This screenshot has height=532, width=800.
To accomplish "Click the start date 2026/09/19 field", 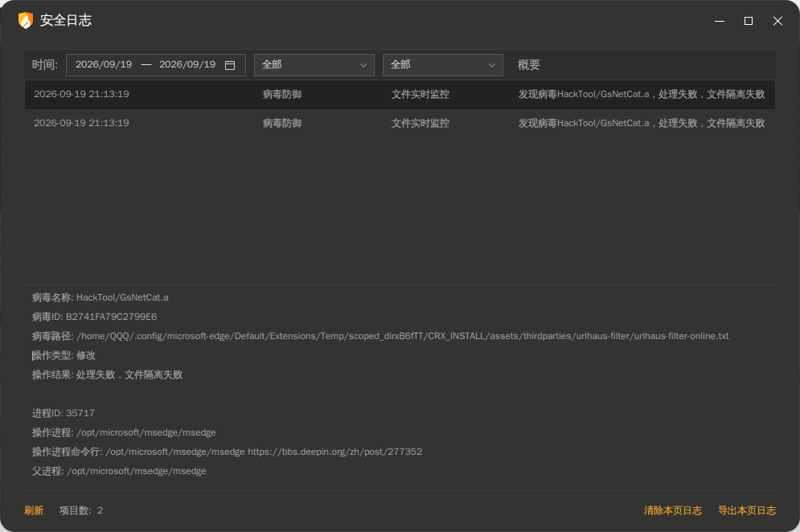I will (x=104, y=65).
